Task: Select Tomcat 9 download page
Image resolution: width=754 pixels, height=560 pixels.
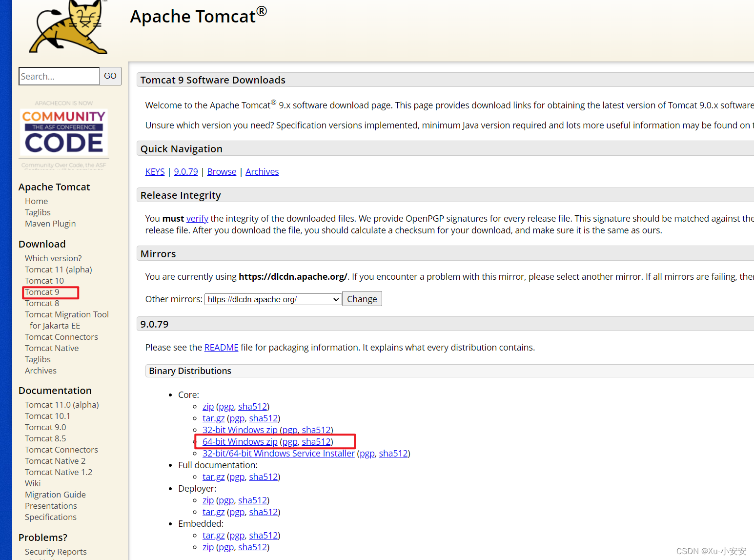Action: 42,292
